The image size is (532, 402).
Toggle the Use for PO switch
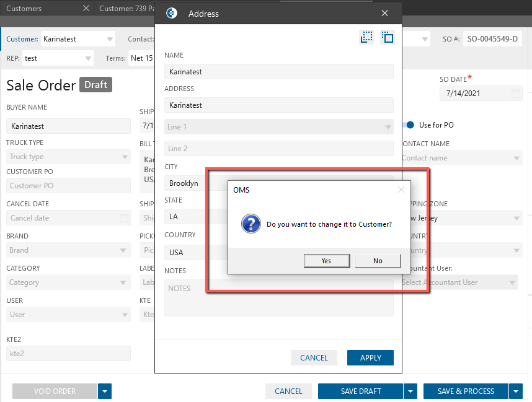coord(409,125)
